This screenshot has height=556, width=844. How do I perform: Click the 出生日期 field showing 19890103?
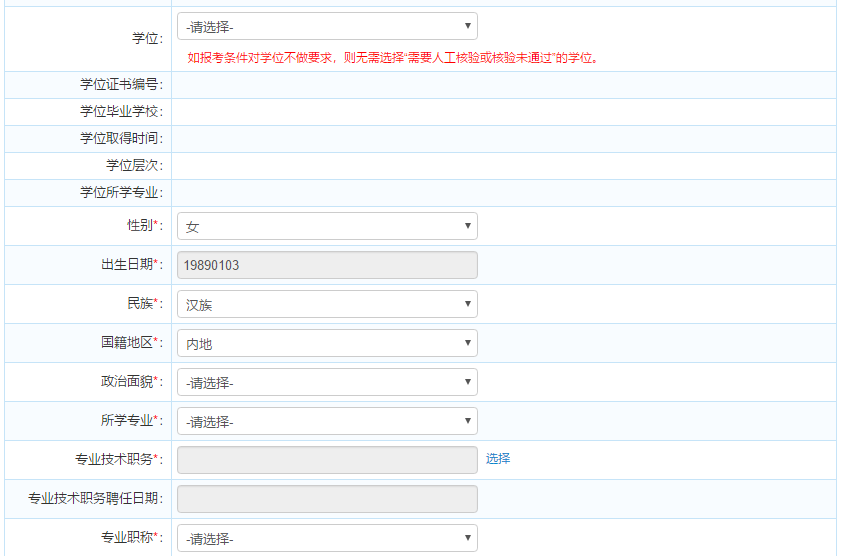coord(327,265)
